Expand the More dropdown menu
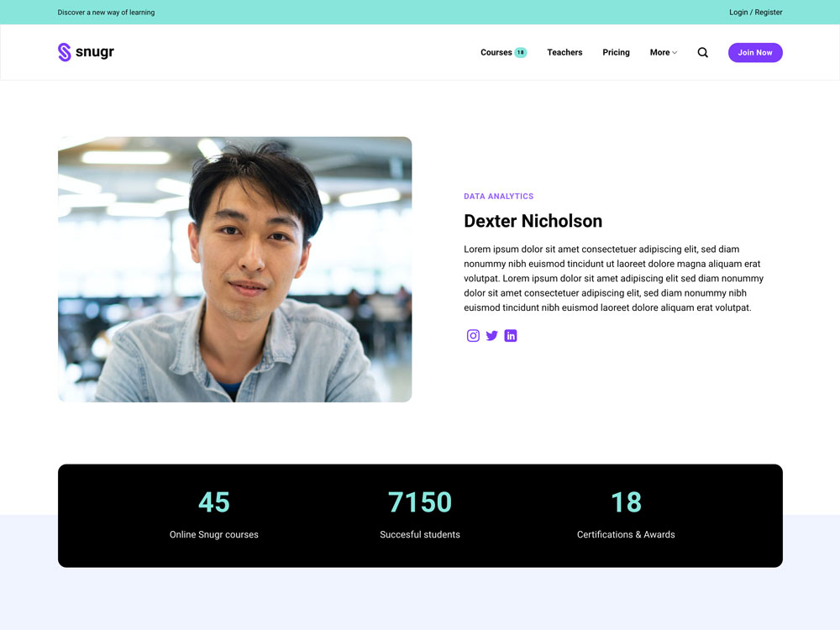 tap(660, 52)
